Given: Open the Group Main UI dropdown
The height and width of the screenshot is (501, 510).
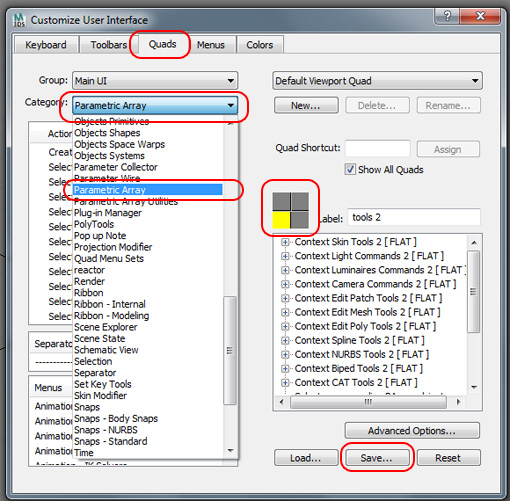Looking at the screenshot, I should (x=155, y=81).
